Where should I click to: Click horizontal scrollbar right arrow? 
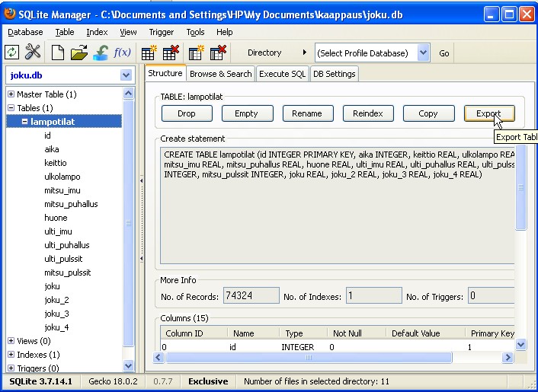(x=508, y=358)
